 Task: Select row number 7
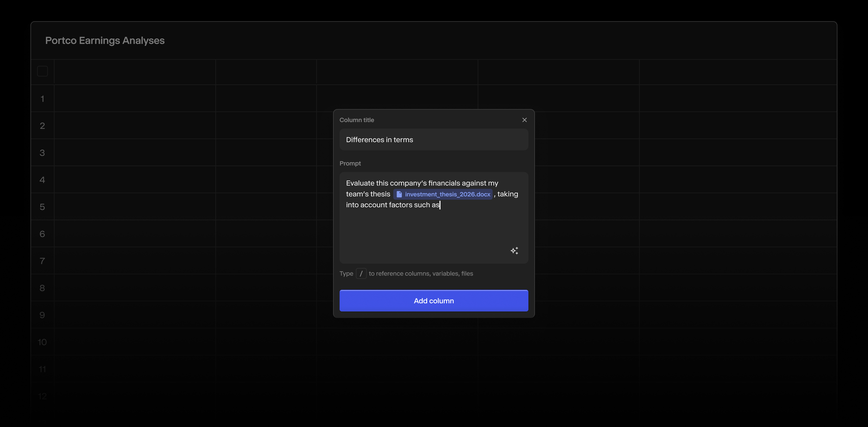click(x=42, y=261)
